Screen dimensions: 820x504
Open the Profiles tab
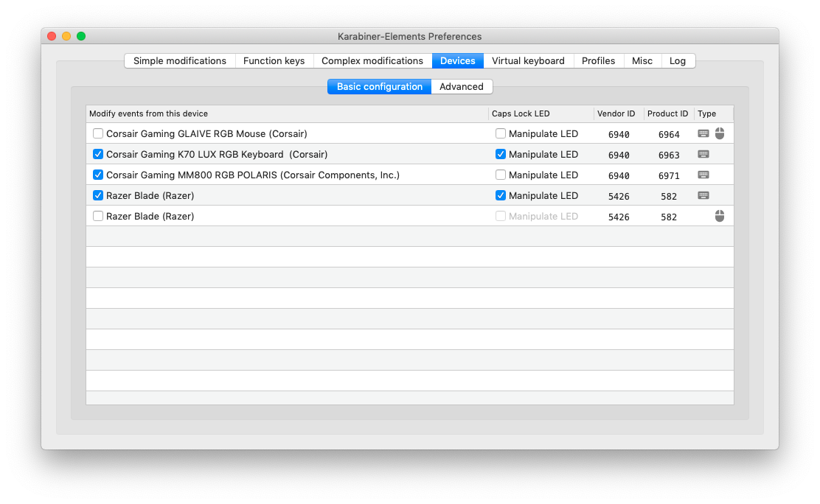pyautogui.click(x=598, y=60)
